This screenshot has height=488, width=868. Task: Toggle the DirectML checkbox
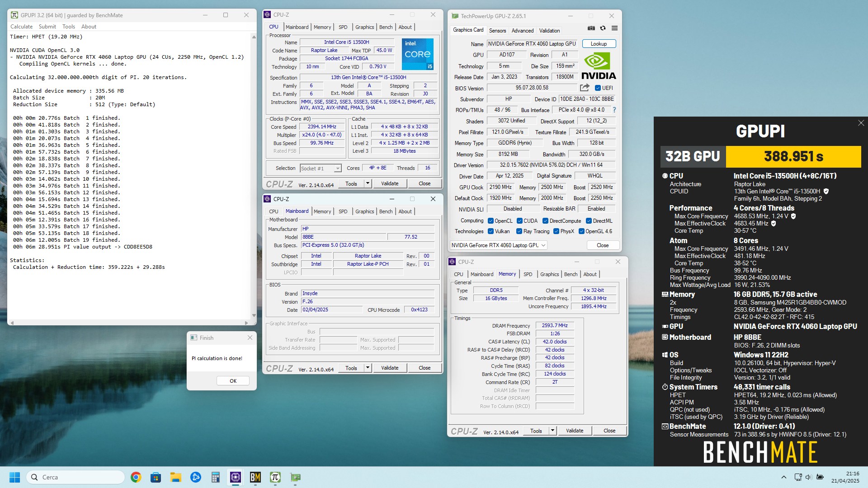point(589,221)
